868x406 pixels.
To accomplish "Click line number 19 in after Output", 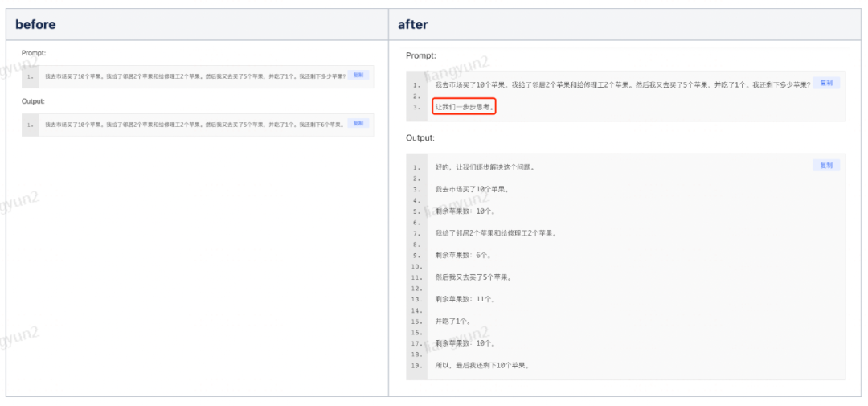I will point(416,365).
